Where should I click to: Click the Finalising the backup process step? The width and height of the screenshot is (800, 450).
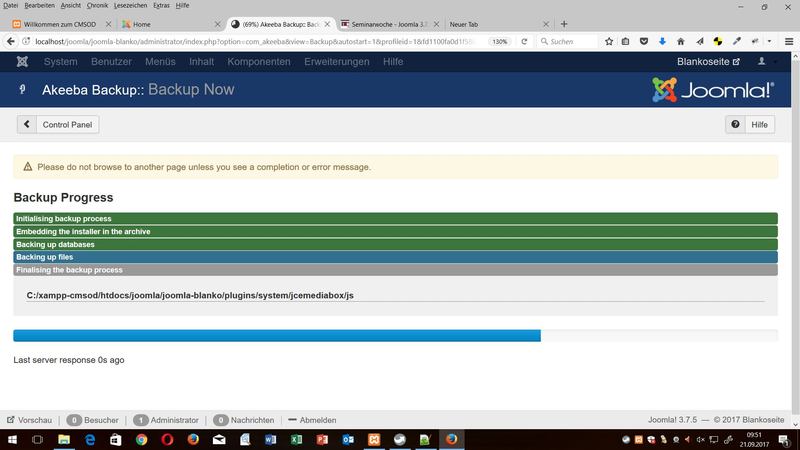[x=395, y=270]
